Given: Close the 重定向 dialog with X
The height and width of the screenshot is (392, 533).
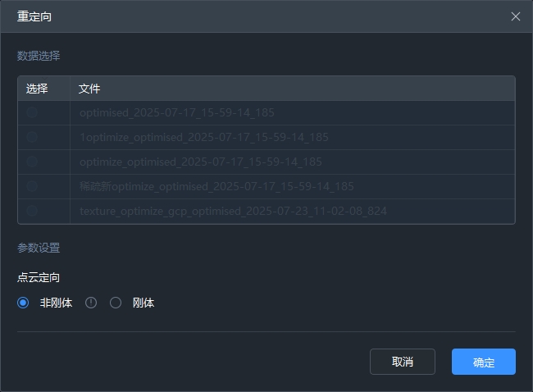Looking at the screenshot, I should pos(516,16).
